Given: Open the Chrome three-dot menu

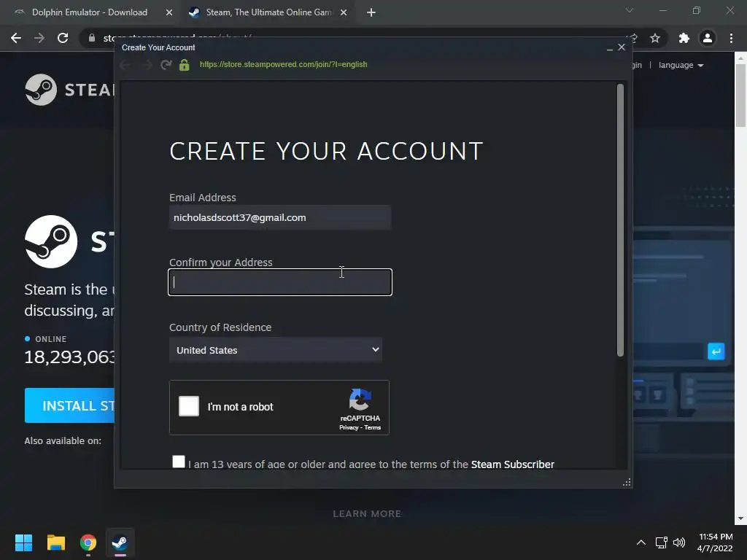Looking at the screenshot, I should (x=731, y=38).
